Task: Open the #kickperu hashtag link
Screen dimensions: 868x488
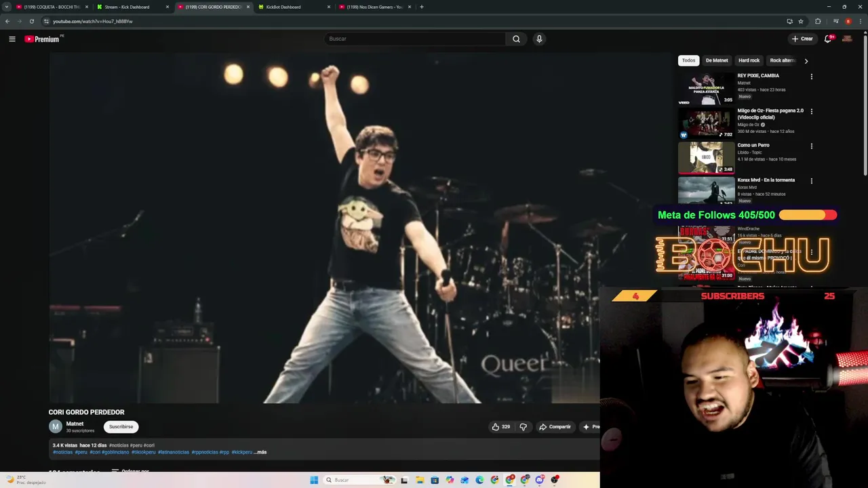Action: click(241, 452)
